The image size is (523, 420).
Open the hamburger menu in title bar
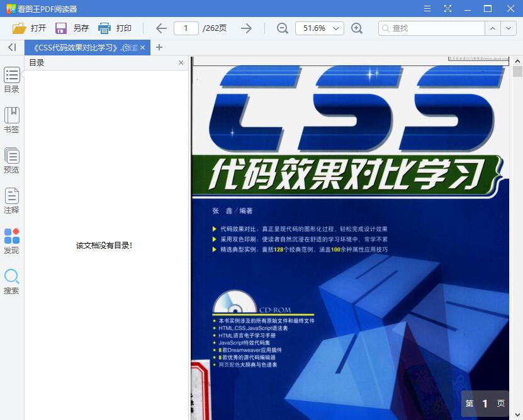pos(427,9)
